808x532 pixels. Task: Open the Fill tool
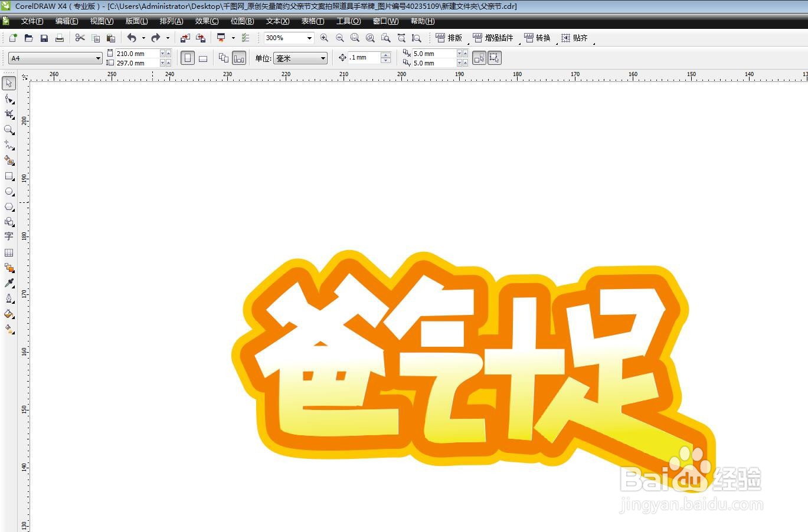pos(9,314)
